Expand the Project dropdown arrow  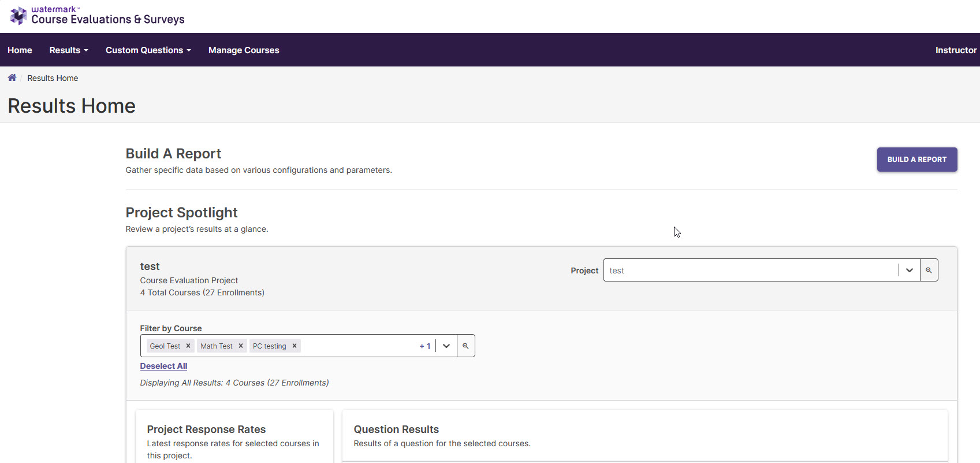910,270
